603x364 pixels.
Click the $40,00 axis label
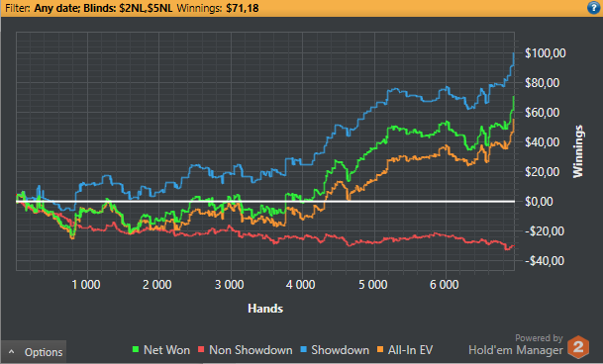click(x=543, y=142)
